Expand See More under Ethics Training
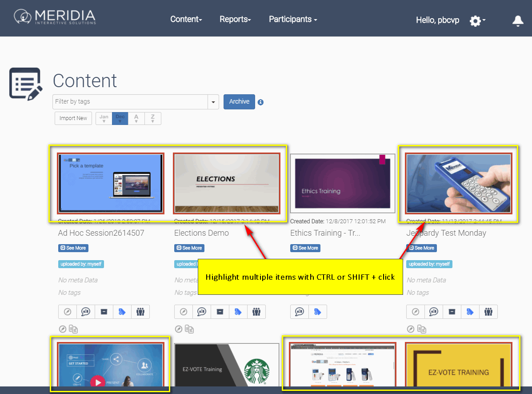 tap(305, 248)
